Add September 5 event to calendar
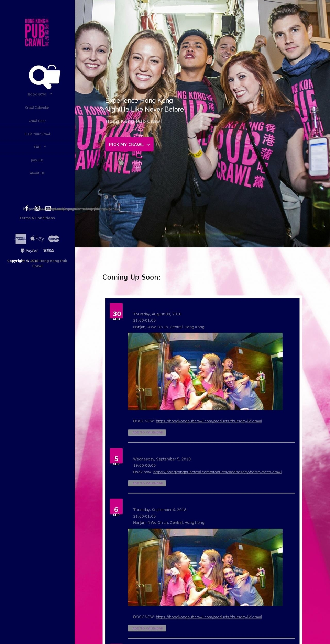This screenshot has width=330, height=644. (147, 483)
